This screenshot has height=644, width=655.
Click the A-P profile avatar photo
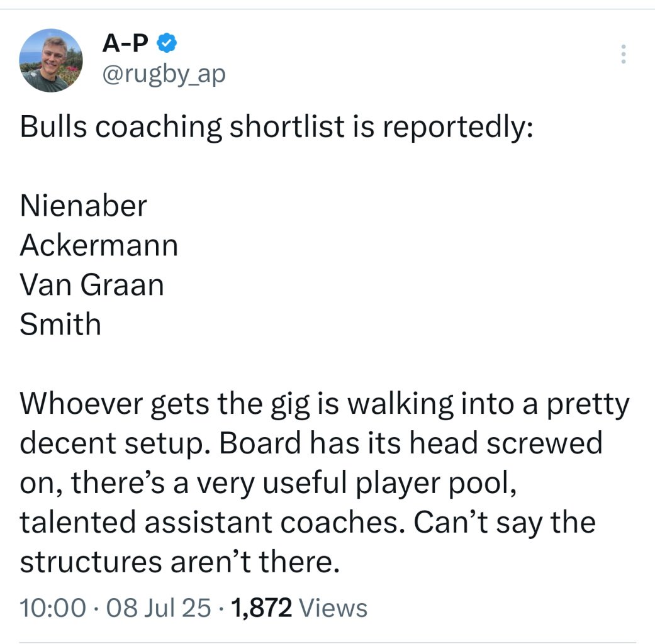(52, 60)
